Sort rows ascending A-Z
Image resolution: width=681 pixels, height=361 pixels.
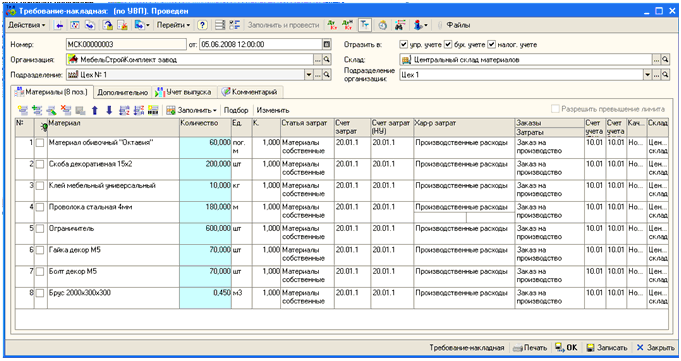coord(124,110)
